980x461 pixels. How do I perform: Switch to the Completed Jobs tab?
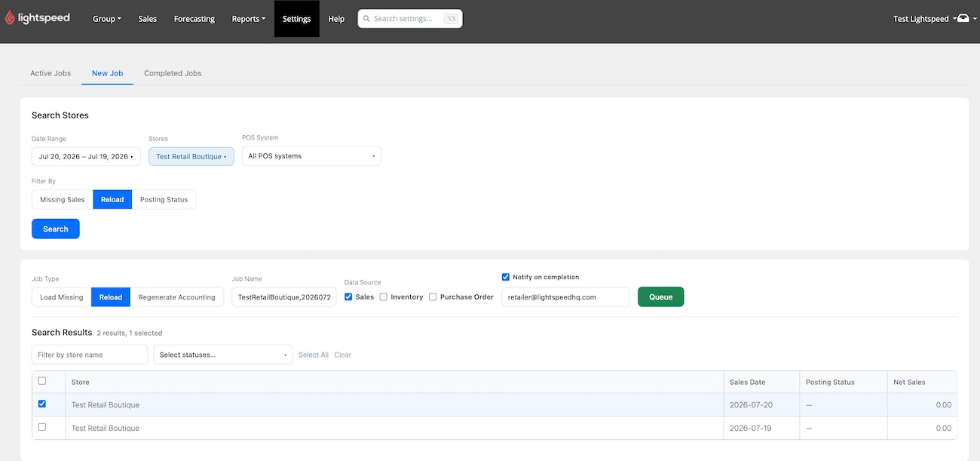173,73
